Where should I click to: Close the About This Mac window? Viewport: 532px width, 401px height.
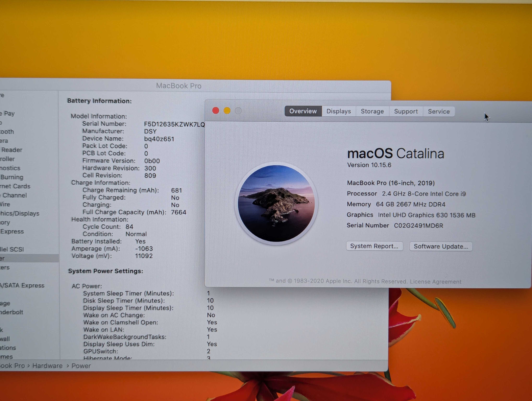(x=216, y=111)
